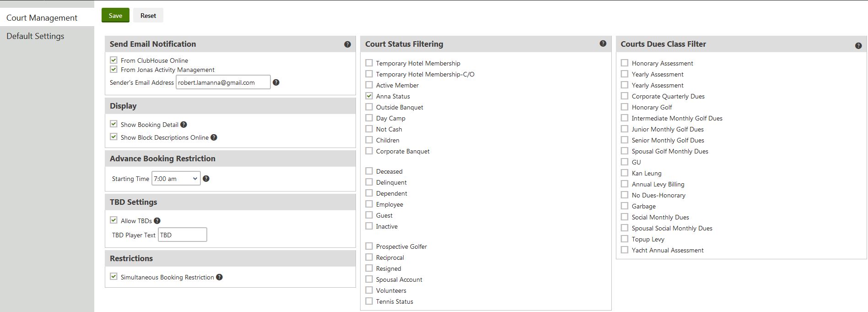Screen dimensions: 868x312
Task: Open the Court Management tab
Action: (x=42, y=18)
